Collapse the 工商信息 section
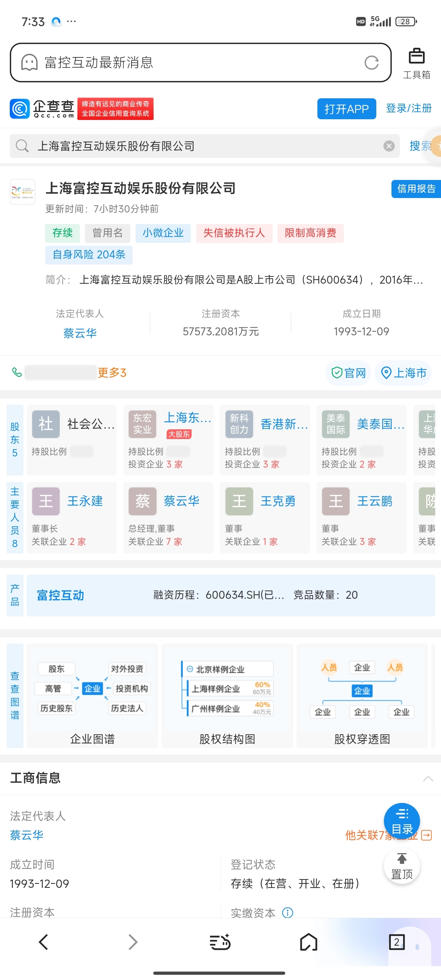 pos(428,778)
